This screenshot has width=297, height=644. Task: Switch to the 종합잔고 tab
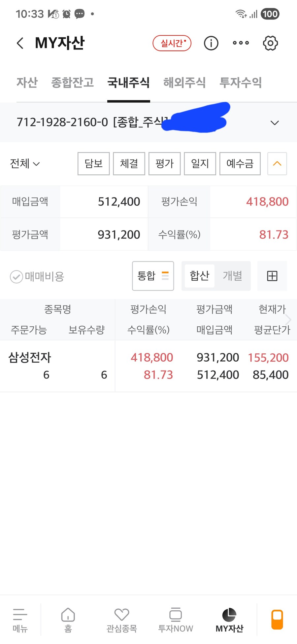pyautogui.click(x=73, y=83)
